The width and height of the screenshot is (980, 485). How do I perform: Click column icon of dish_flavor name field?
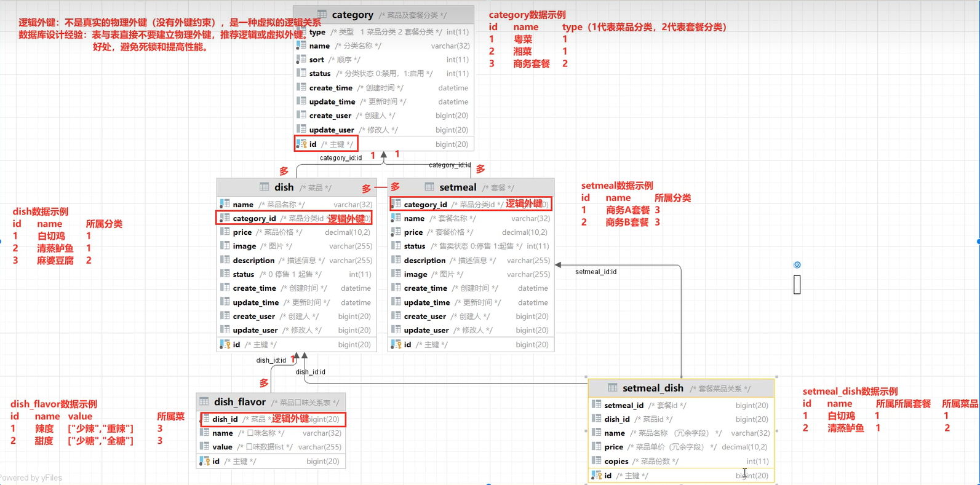pos(204,433)
